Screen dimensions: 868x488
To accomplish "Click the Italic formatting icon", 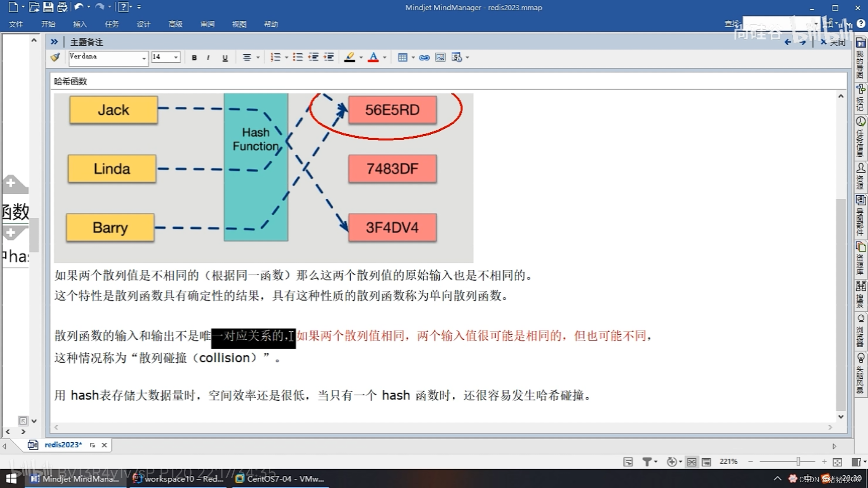I will (x=210, y=57).
